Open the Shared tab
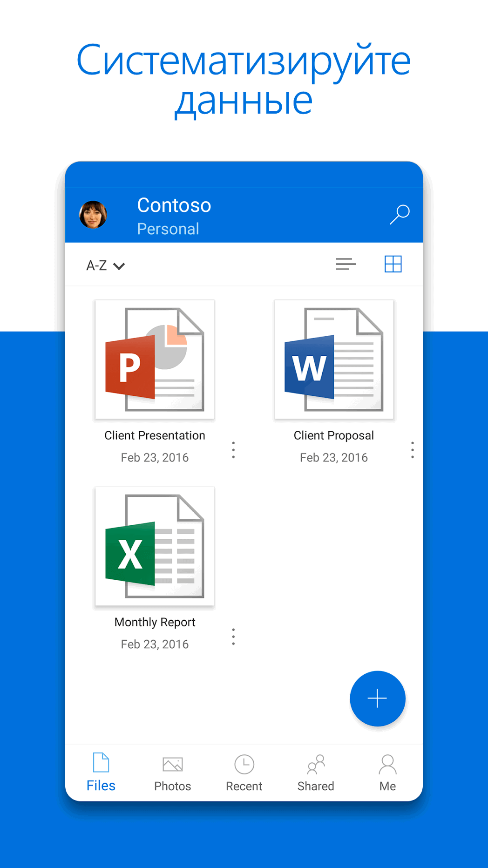 click(x=316, y=774)
